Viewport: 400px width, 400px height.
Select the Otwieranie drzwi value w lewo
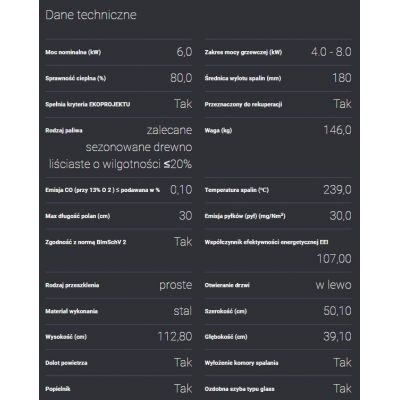334,285
